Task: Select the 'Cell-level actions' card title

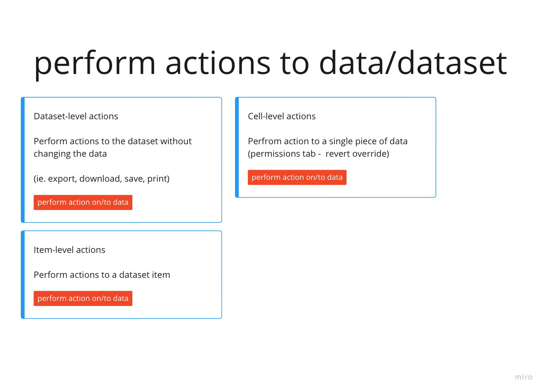Action: 282,116
